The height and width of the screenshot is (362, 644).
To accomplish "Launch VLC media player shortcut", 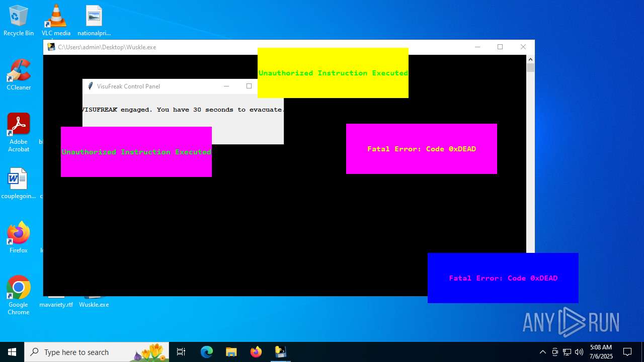I will point(56,21).
